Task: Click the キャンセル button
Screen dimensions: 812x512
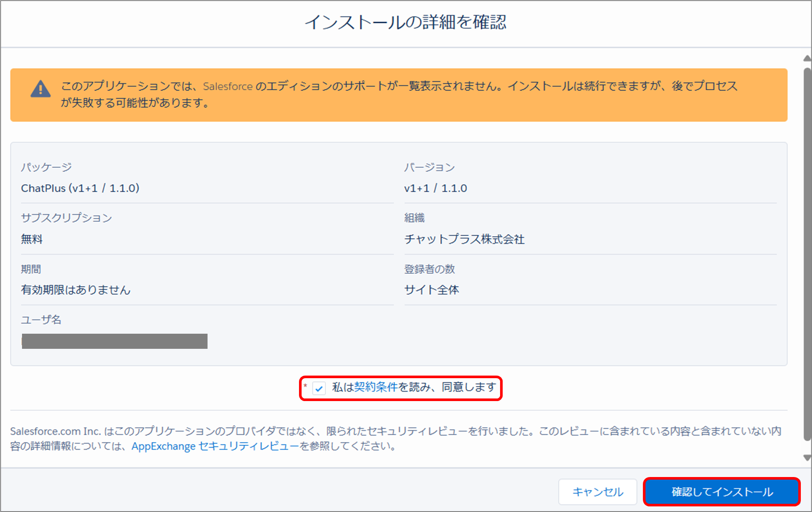Action: click(598, 492)
